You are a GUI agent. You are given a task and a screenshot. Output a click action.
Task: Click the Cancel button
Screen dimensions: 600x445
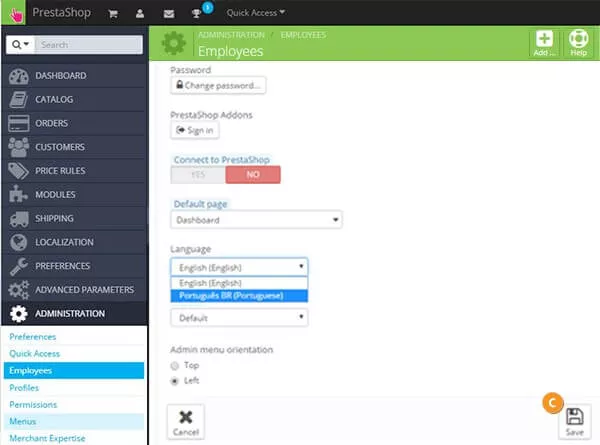point(186,422)
